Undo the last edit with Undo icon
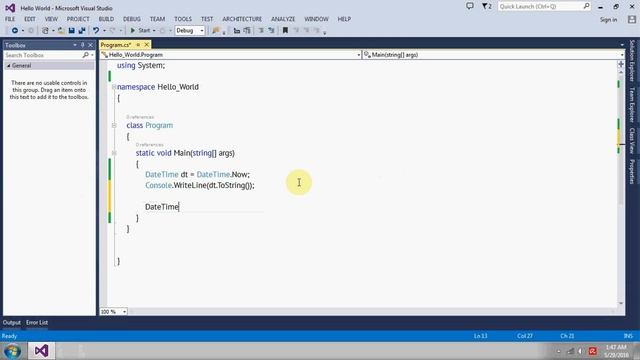Screen dimensions: 640x360 click(x=96, y=31)
